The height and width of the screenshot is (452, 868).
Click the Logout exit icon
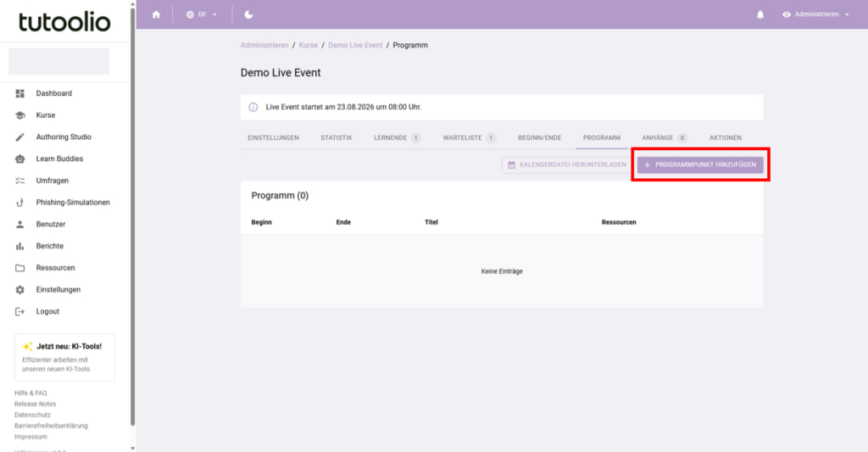[20, 311]
